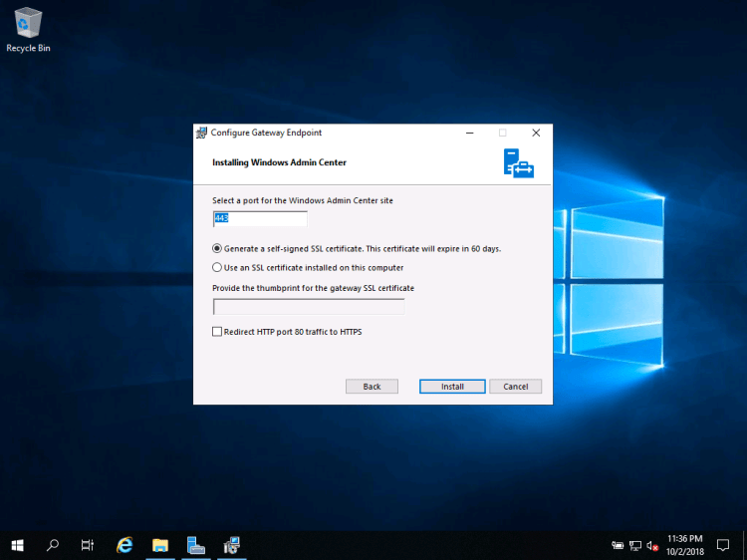Image resolution: width=747 pixels, height=560 pixels.
Task: Open the network status tray icon
Action: pos(635,545)
